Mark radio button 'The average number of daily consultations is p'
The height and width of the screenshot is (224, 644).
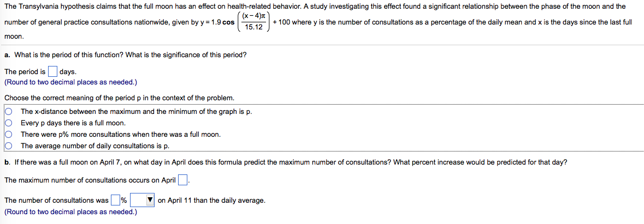click(9, 146)
